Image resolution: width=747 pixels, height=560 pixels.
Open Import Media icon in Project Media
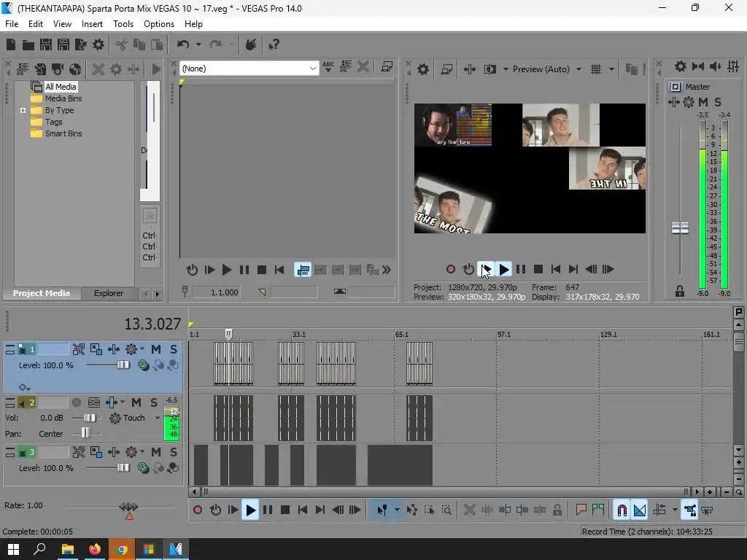point(40,69)
